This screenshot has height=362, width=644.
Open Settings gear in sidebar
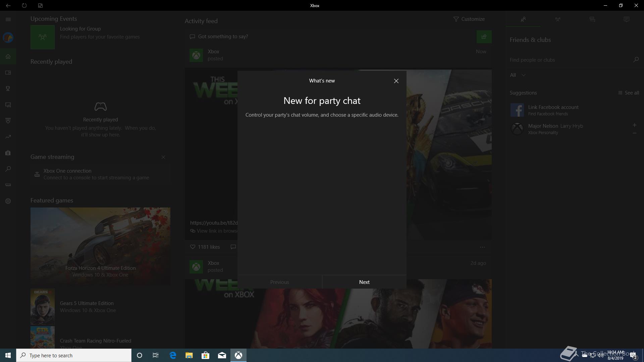pyautogui.click(x=8, y=201)
